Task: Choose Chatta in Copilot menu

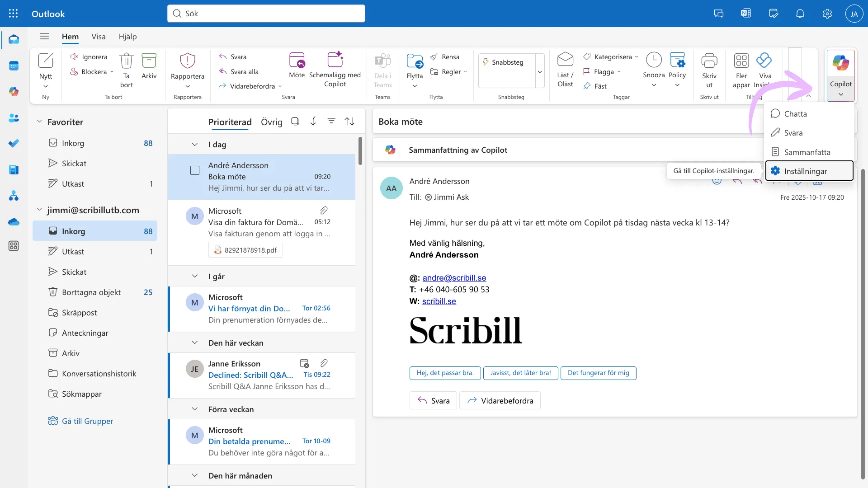Action: click(809, 114)
